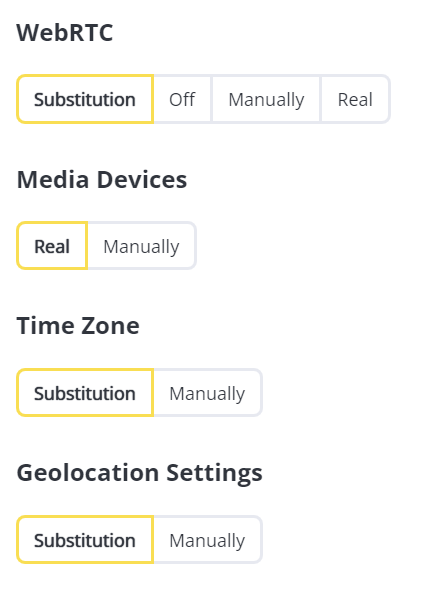Enable manual Time Zone configuration
This screenshot has height=597, width=421.
tap(207, 393)
